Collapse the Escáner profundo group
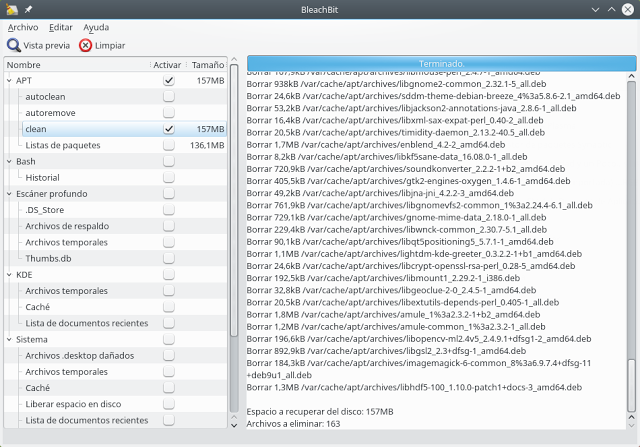Viewport: 640px width, 447px height. point(9,194)
